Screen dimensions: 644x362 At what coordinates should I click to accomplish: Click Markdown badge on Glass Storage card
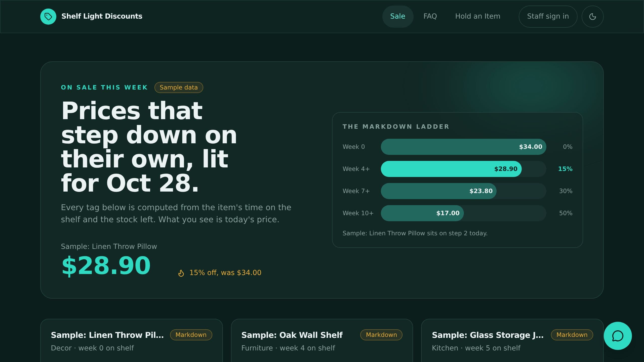click(572, 335)
